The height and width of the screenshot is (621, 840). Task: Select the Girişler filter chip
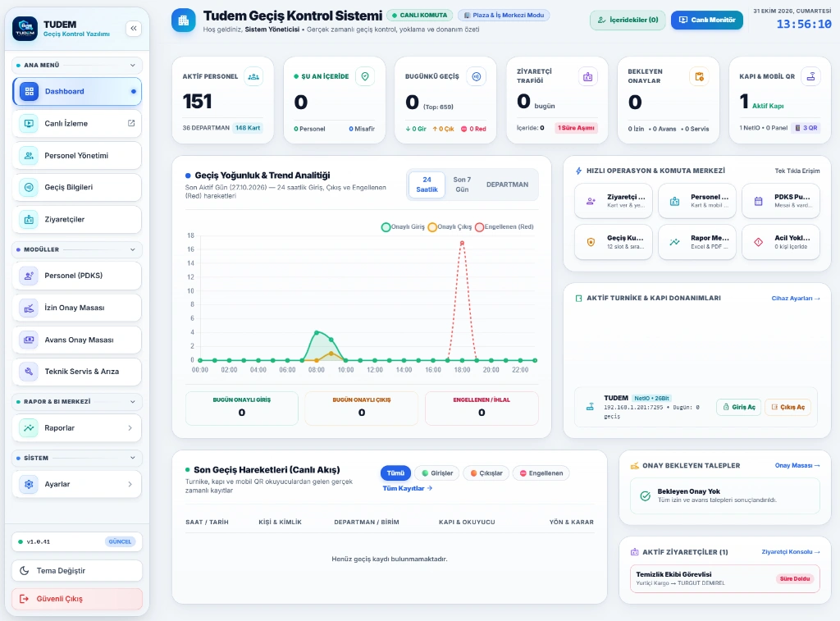(x=437, y=473)
